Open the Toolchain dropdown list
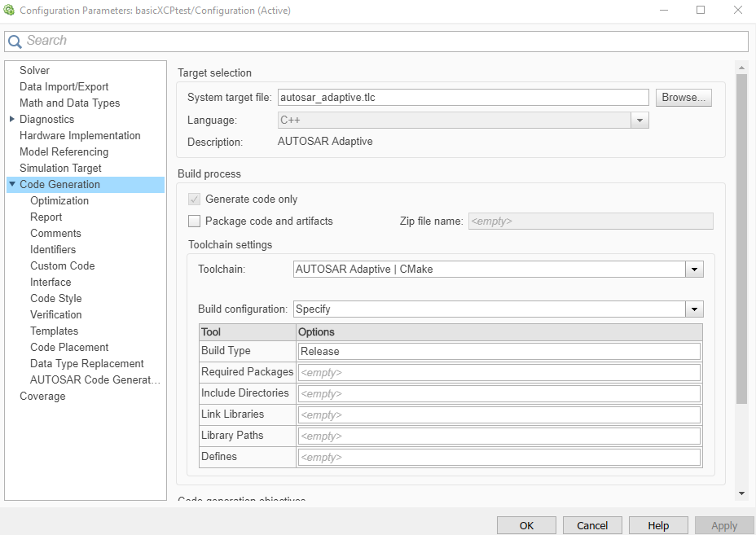This screenshot has width=756, height=535. click(694, 270)
